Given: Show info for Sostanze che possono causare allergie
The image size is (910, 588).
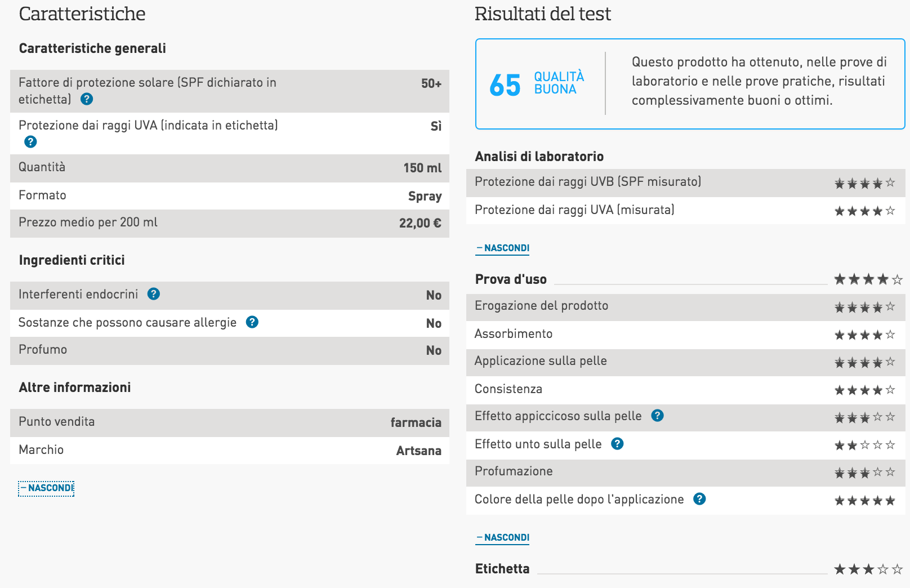Looking at the screenshot, I should click(x=252, y=322).
